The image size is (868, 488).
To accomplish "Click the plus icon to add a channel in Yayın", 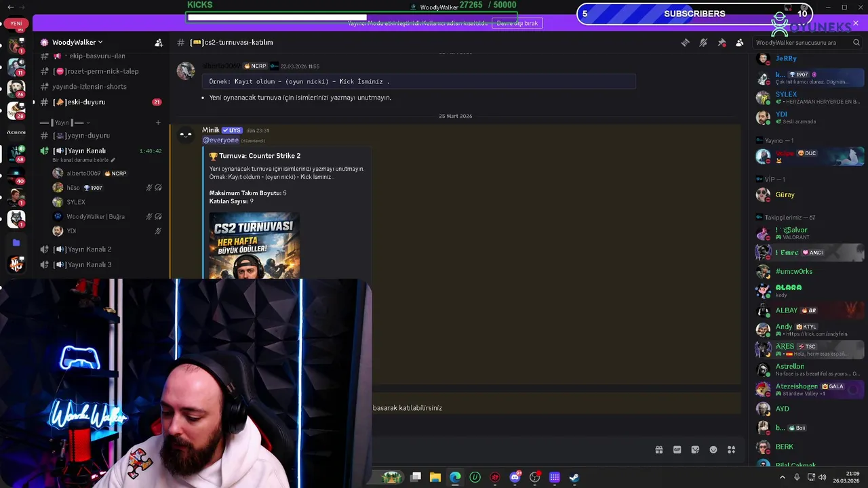I will click(158, 123).
